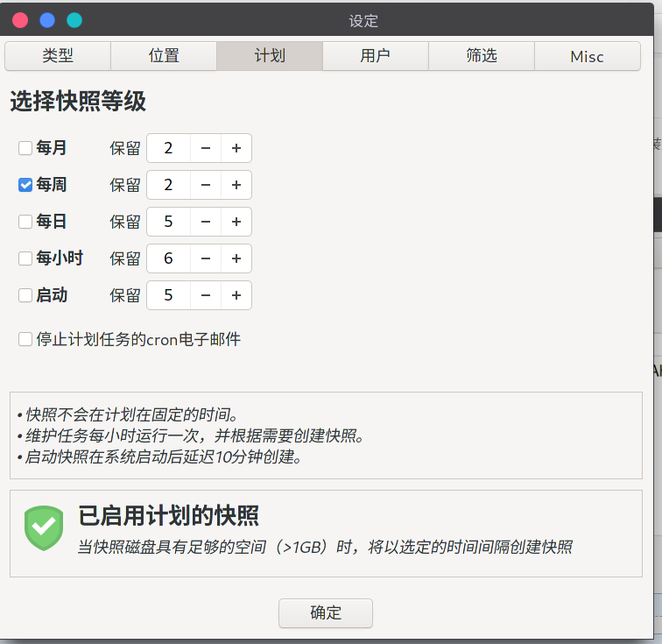This screenshot has width=662, height=644.
Task: Decrease 每小时 retention count with minus
Action: point(206,258)
